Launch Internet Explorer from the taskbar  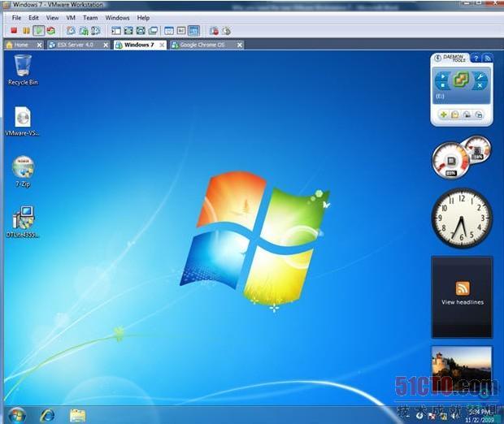pyautogui.click(x=47, y=415)
